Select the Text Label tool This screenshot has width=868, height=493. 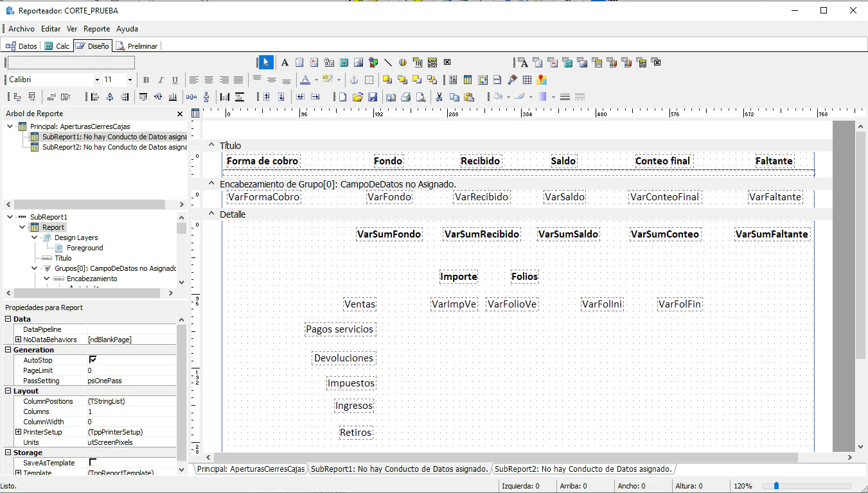pyautogui.click(x=285, y=62)
